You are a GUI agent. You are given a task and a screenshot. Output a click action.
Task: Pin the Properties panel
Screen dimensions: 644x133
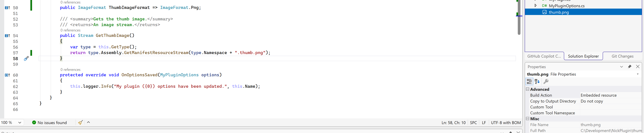tap(629, 67)
